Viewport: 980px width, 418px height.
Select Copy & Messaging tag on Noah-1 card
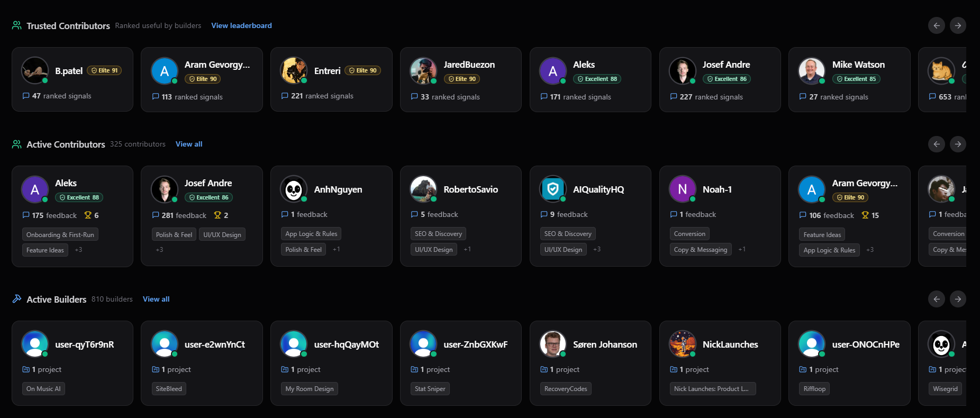(701, 249)
